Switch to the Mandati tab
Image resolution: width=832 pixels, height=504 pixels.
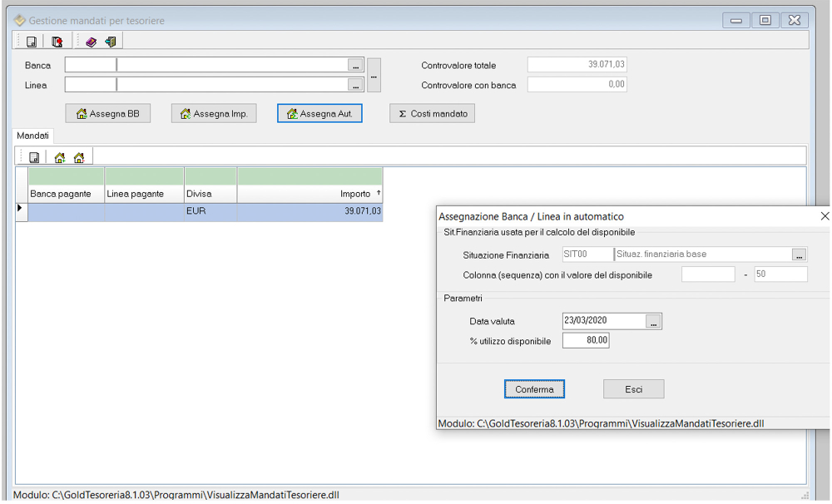(x=33, y=135)
